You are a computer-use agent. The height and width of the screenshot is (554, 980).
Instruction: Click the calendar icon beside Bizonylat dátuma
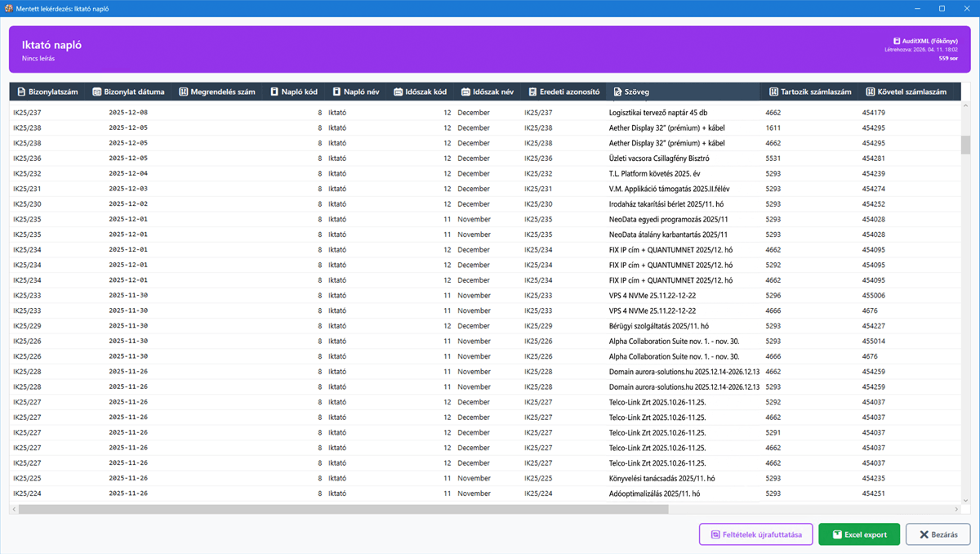click(97, 92)
